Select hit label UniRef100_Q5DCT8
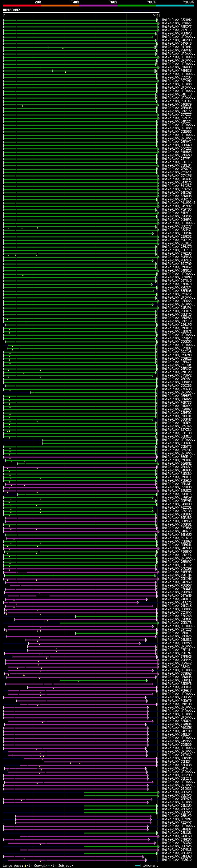This screenshot has width=197, height=868. 177,623
